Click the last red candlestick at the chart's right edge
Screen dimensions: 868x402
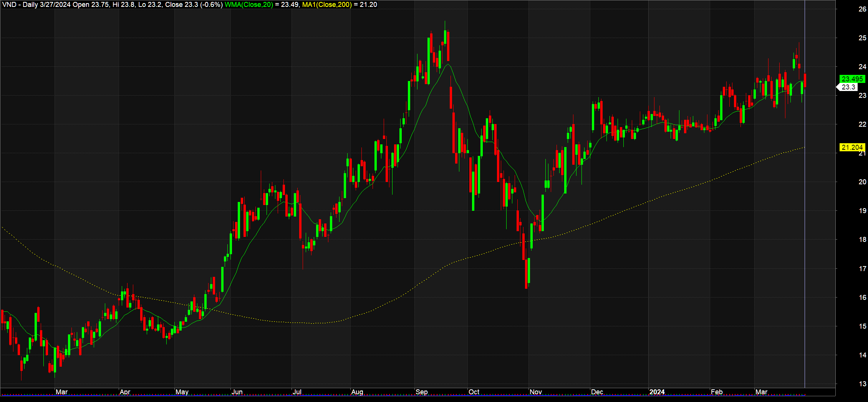click(x=805, y=80)
